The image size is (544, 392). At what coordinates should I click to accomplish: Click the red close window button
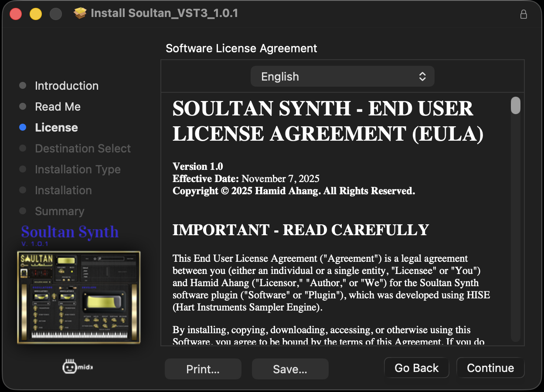click(16, 14)
